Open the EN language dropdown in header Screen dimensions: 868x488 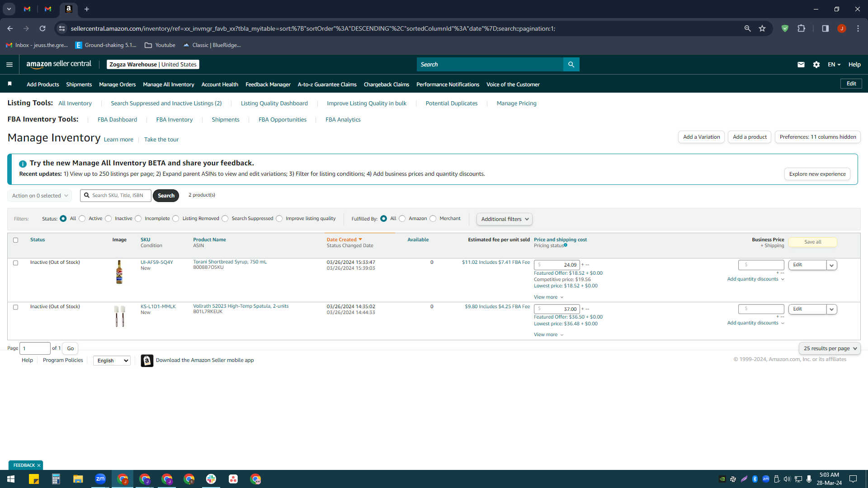(834, 65)
